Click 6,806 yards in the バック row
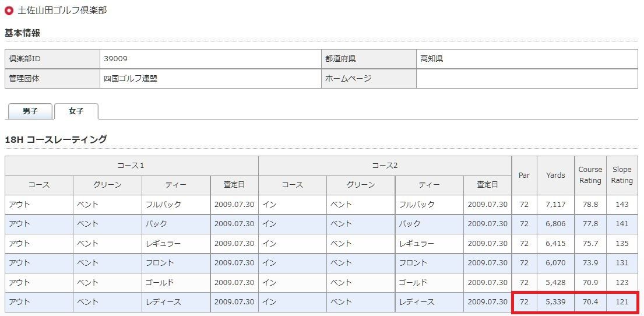This screenshot has width=644, height=316. pos(555,224)
